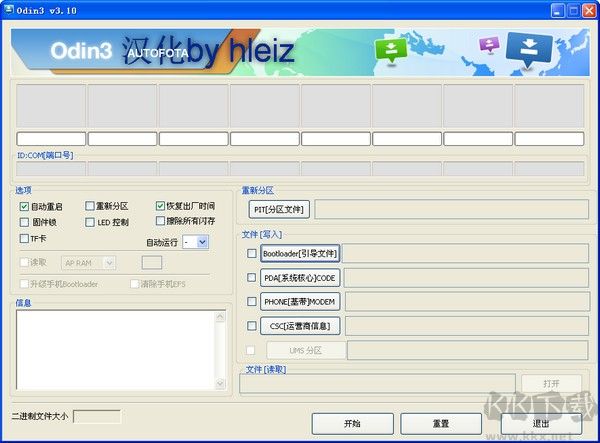Screen dimensions: 600x443
Task: Click the ID:COM[端口号] label
Action: pos(45,155)
